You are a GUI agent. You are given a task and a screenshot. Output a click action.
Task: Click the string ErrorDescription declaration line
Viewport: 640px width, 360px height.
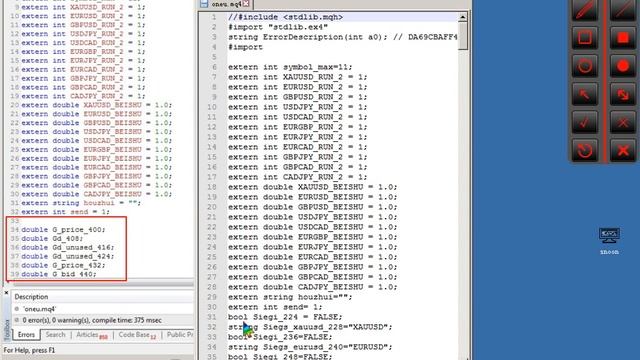(342, 37)
